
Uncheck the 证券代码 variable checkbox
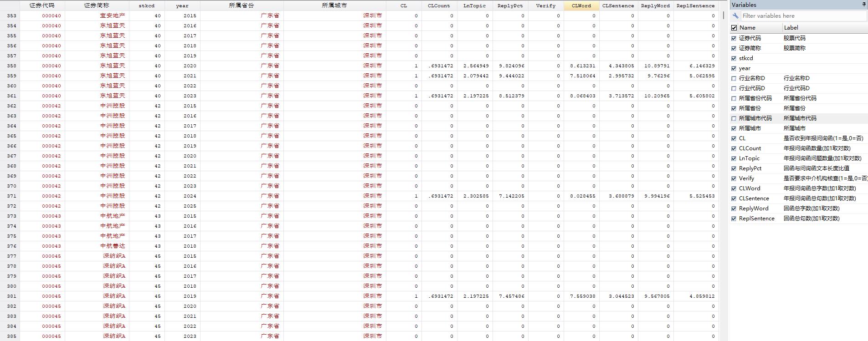pyautogui.click(x=734, y=38)
